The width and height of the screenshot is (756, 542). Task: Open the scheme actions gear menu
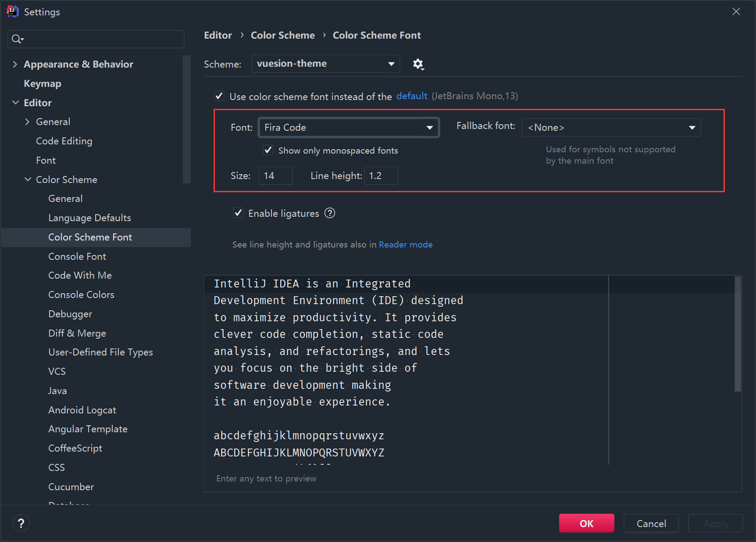[x=418, y=64]
